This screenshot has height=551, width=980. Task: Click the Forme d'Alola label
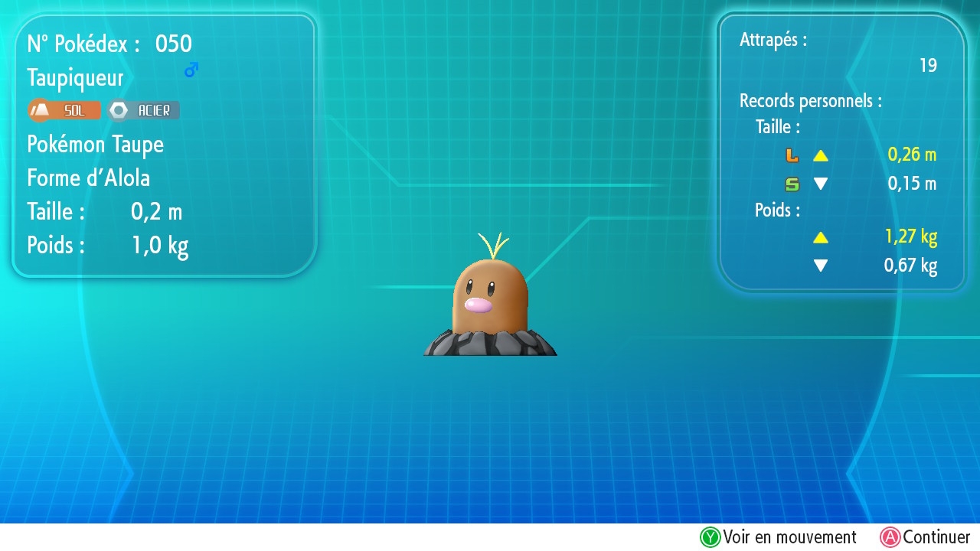pos(88,178)
